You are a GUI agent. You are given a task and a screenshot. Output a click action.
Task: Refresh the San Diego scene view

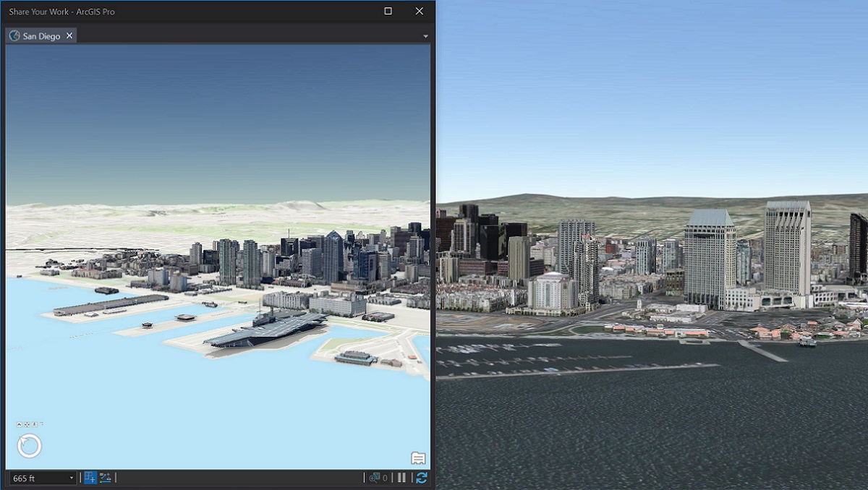click(422, 478)
